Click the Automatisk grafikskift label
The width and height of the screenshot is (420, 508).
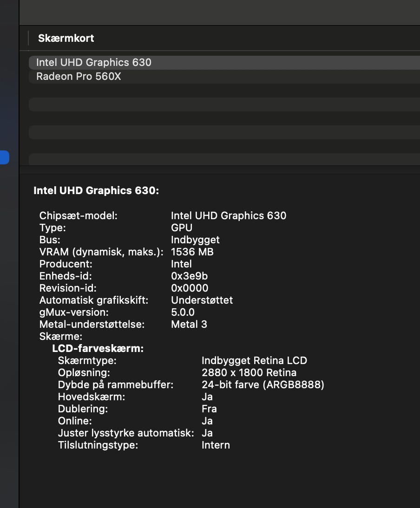94,300
